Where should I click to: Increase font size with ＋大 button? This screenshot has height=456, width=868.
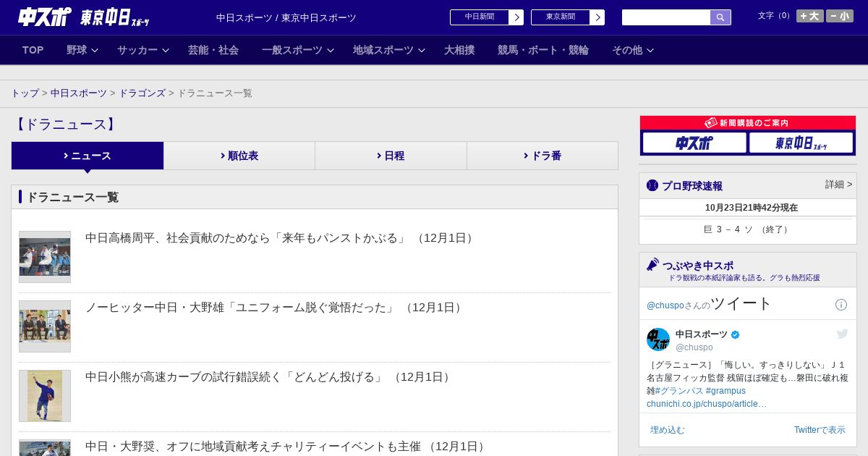click(x=810, y=16)
